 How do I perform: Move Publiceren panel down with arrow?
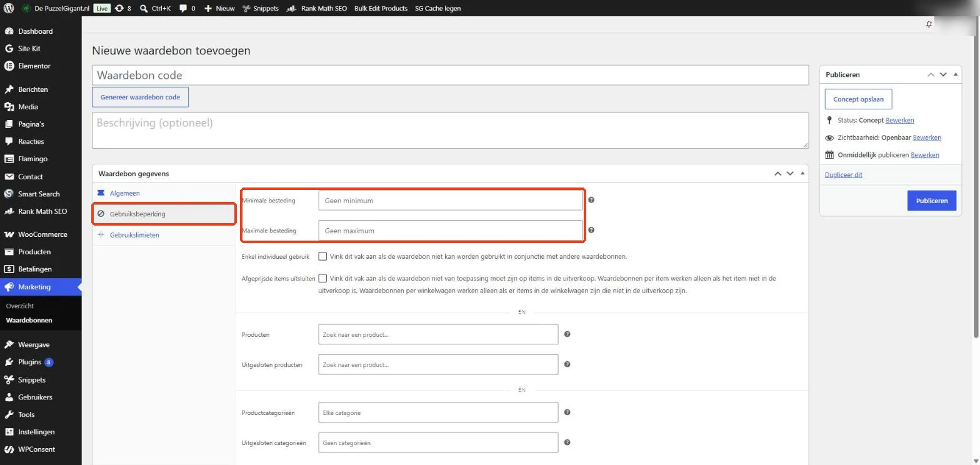tap(943, 74)
